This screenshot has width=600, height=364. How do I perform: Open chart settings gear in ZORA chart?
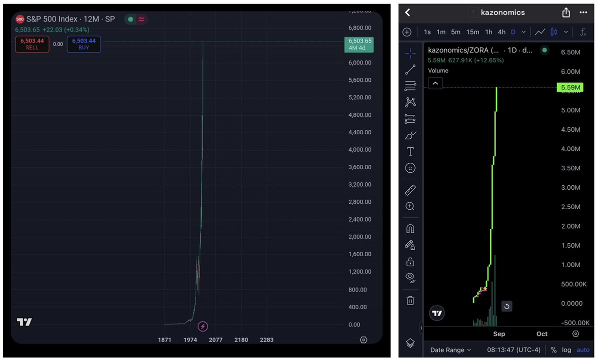point(575,334)
